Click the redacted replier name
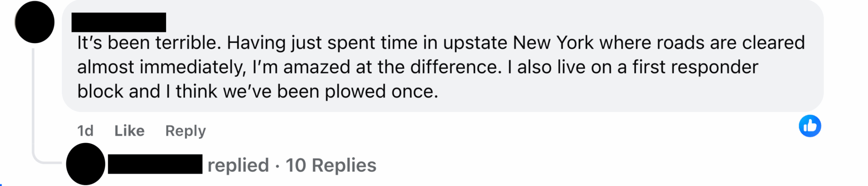The width and height of the screenshot is (868, 186). click(x=155, y=164)
